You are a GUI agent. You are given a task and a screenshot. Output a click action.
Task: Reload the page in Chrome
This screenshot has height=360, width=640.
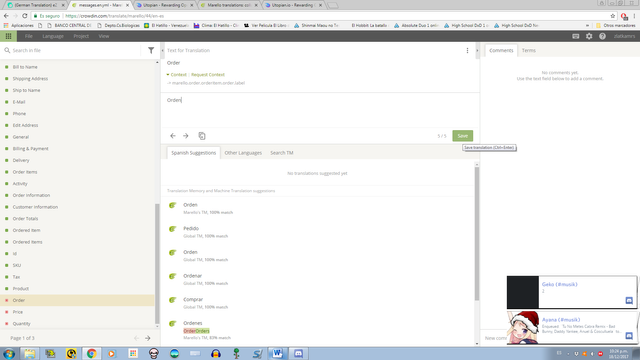point(24,16)
